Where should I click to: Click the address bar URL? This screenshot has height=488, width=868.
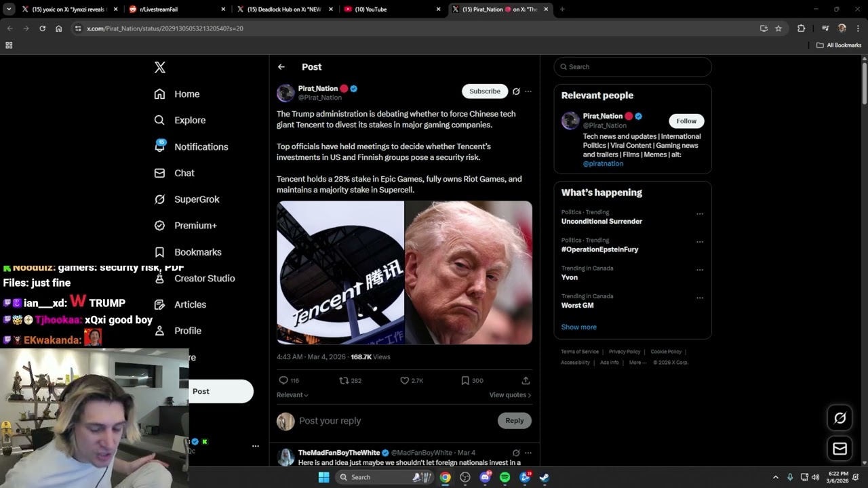tap(165, 28)
